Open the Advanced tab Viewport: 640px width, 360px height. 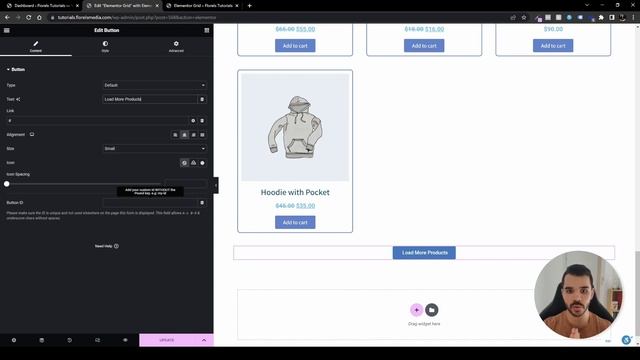coord(176,46)
